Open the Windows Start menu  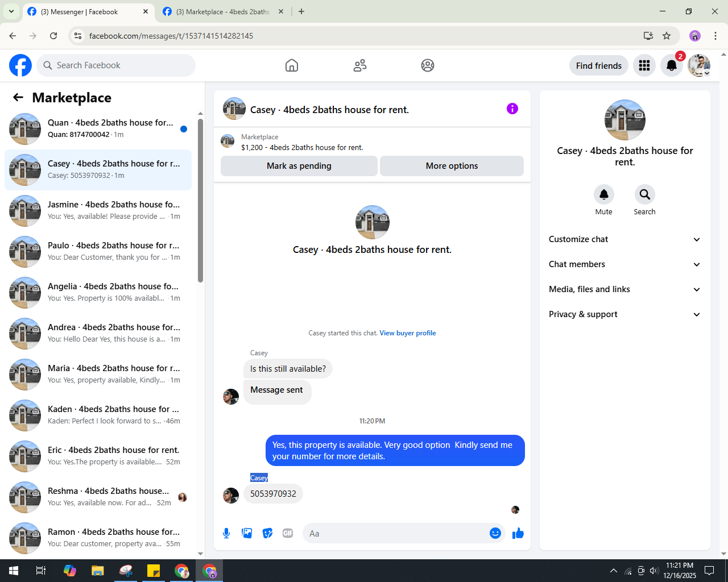coord(14,571)
